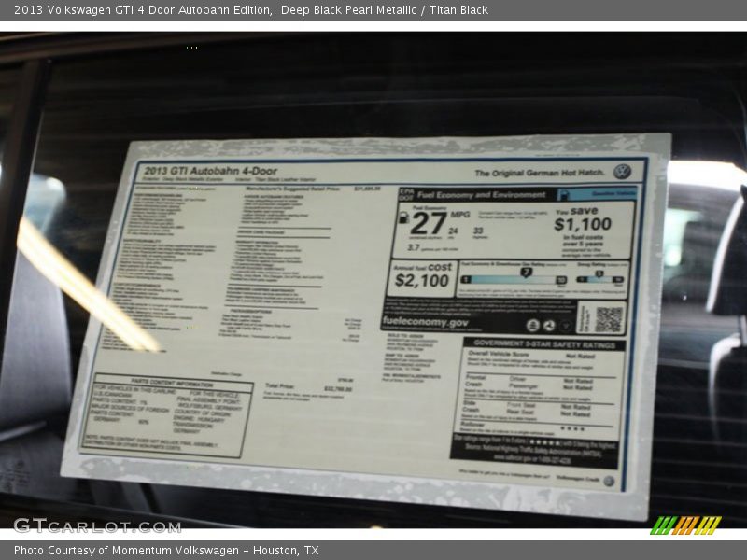Click the EPA DOT badge

point(405,193)
